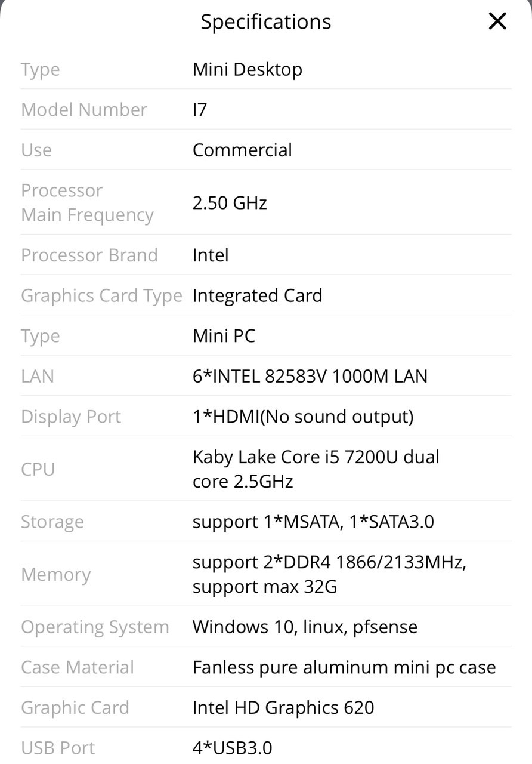Tap the Specifications title
This screenshot has height=764, width=532.
(x=266, y=22)
